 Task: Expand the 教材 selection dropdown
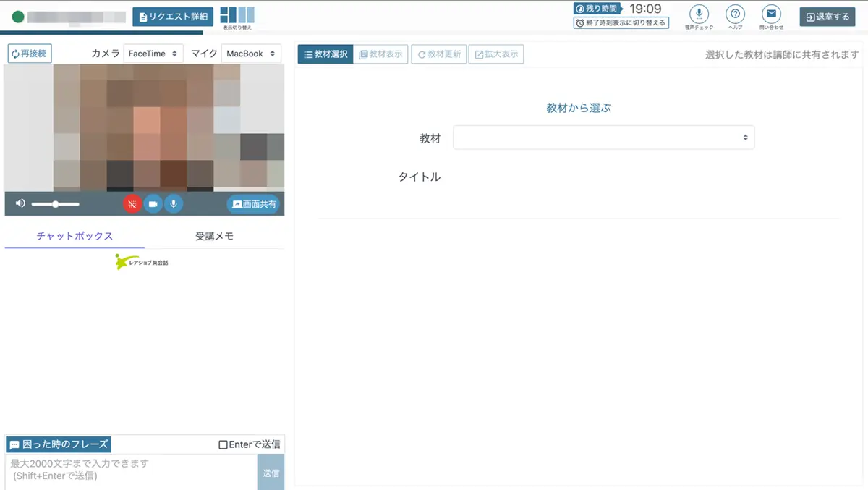point(603,138)
